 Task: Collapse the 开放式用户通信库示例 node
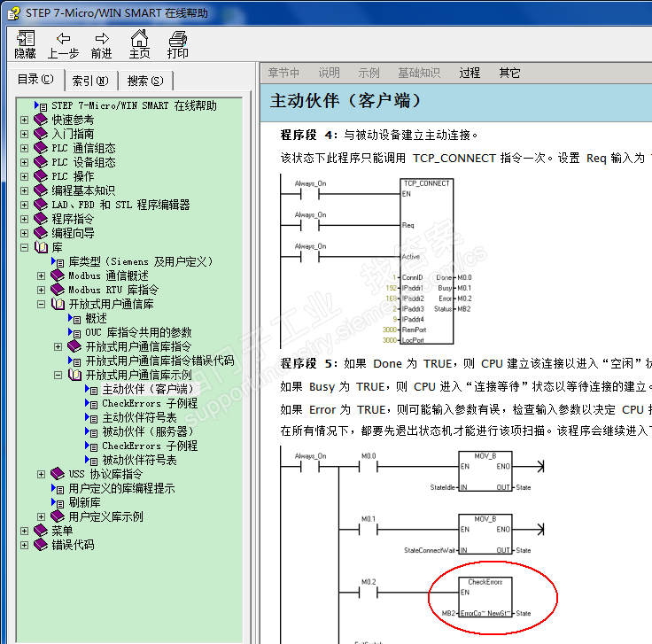[x=58, y=375]
